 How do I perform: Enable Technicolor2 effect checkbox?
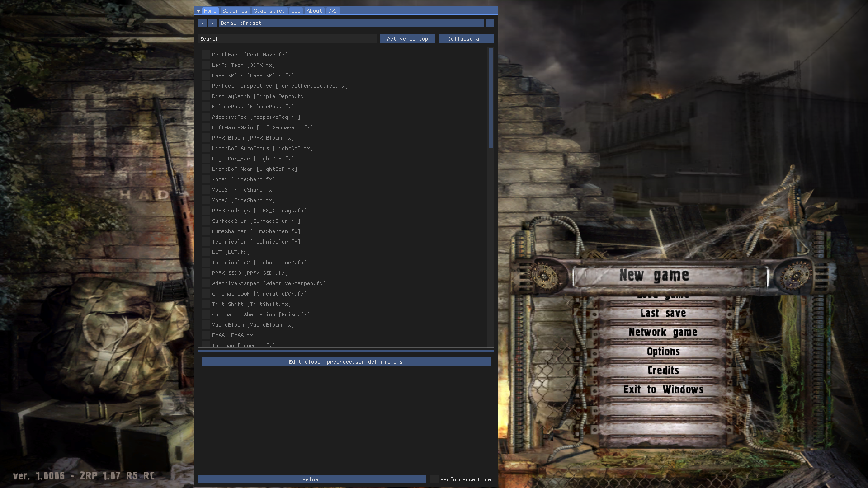(206, 263)
